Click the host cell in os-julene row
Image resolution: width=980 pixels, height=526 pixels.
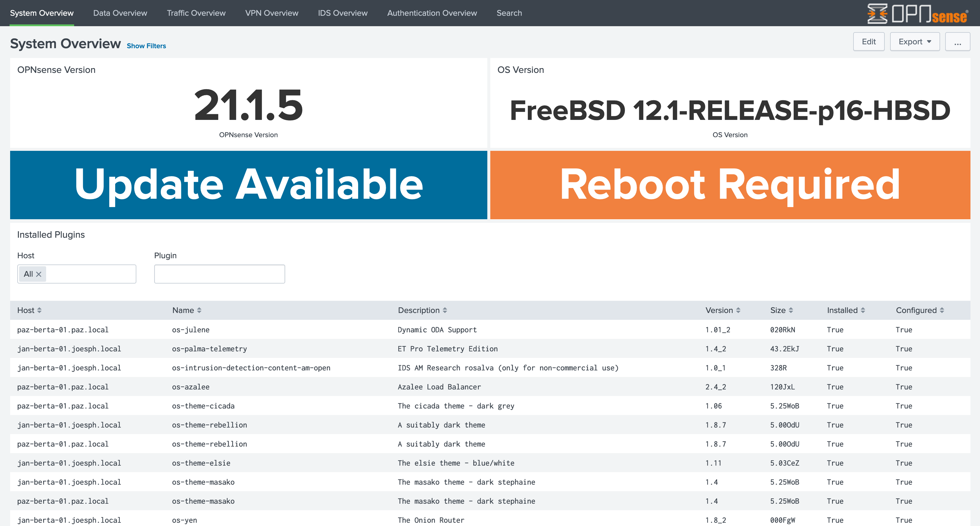(x=63, y=330)
